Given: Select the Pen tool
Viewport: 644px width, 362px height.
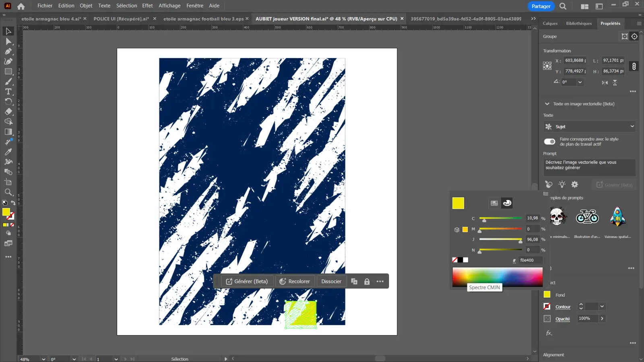Looking at the screenshot, I should [8, 51].
